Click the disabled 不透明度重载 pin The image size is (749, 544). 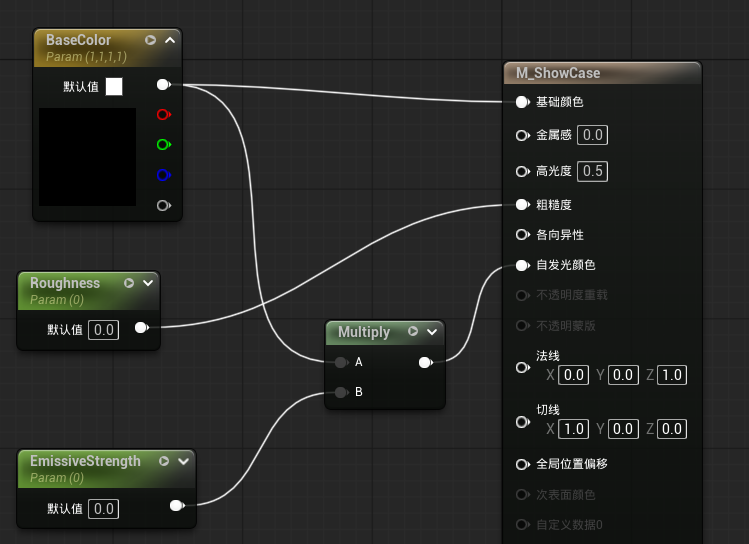coord(523,295)
